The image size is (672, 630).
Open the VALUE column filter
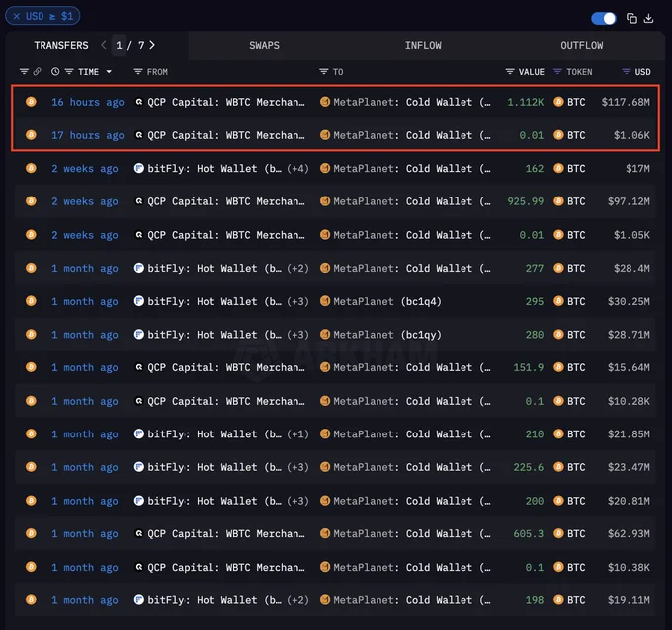[x=510, y=71]
